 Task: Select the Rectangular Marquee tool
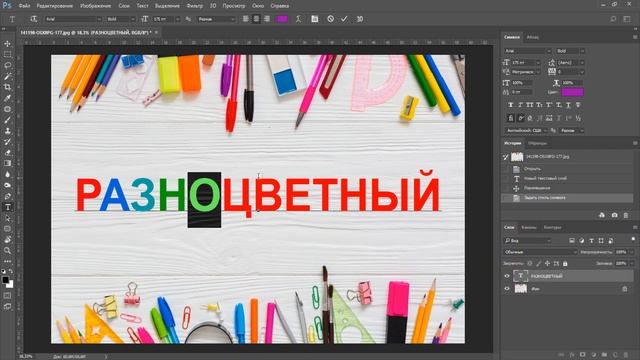click(x=8, y=54)
